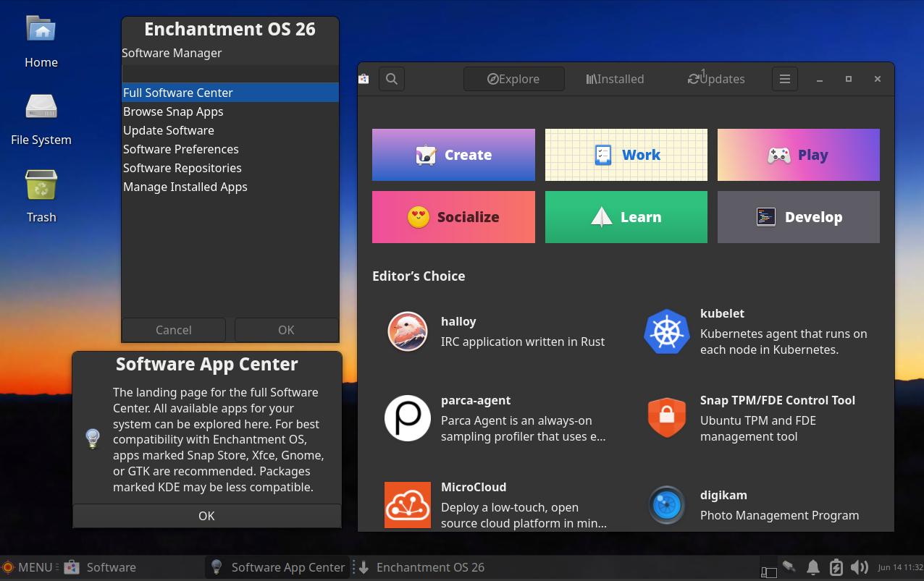Open the kubelet app title text
The height and width of the screenshot is (581, 924).
coord(722,313)
